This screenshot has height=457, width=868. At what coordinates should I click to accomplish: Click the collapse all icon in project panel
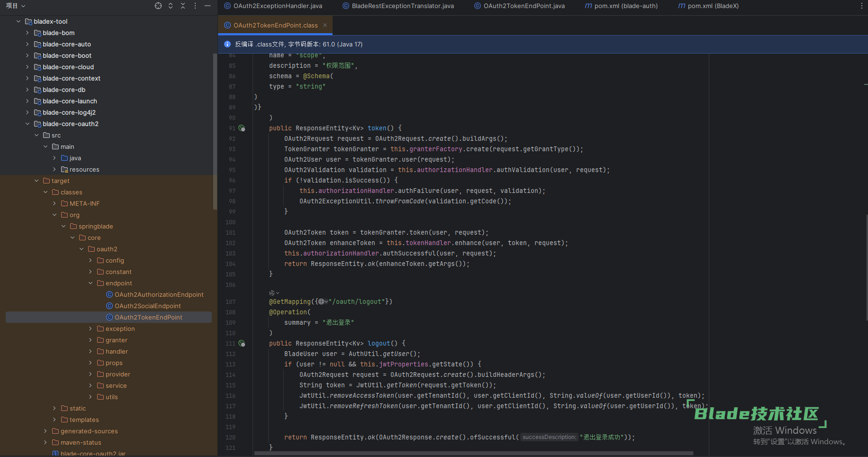[x=183, y=6]
